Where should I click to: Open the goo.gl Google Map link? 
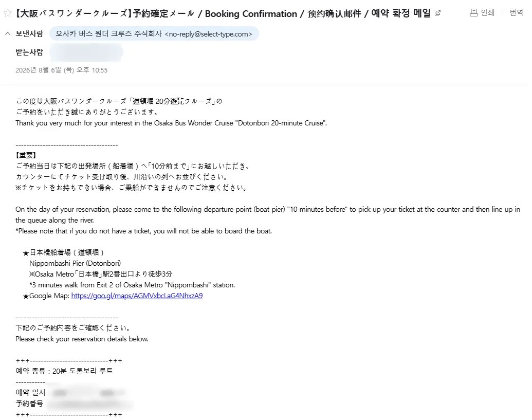click(137, 296)
